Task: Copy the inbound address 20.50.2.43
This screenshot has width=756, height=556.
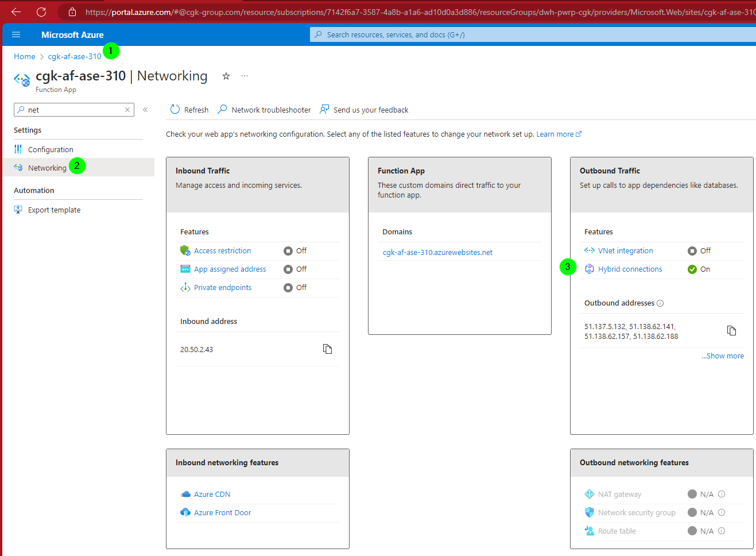Action: point(327,349)
